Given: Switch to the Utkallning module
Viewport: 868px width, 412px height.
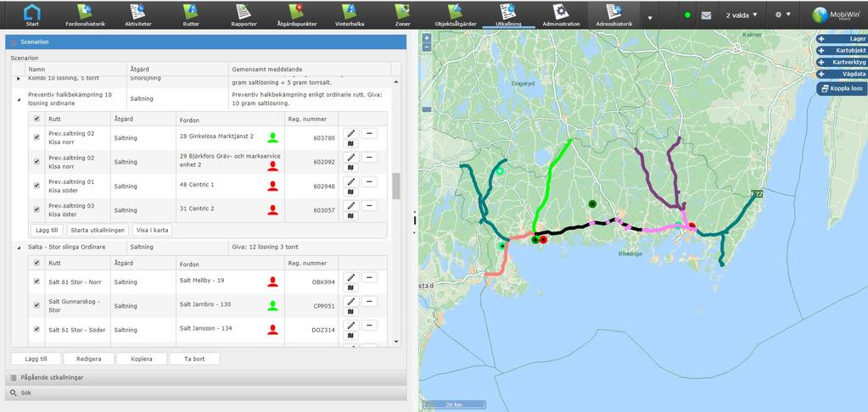Looking at the screenshot, I should (x=508, y=15).
